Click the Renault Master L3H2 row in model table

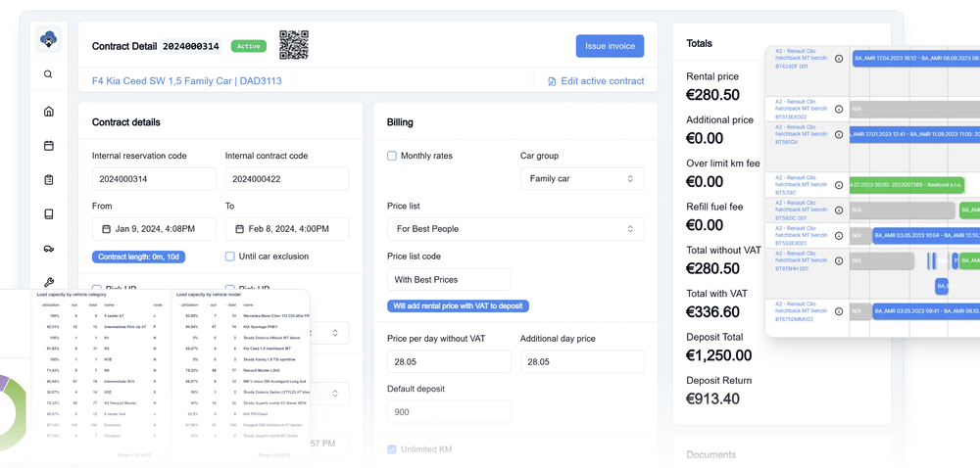pos(243,369)
